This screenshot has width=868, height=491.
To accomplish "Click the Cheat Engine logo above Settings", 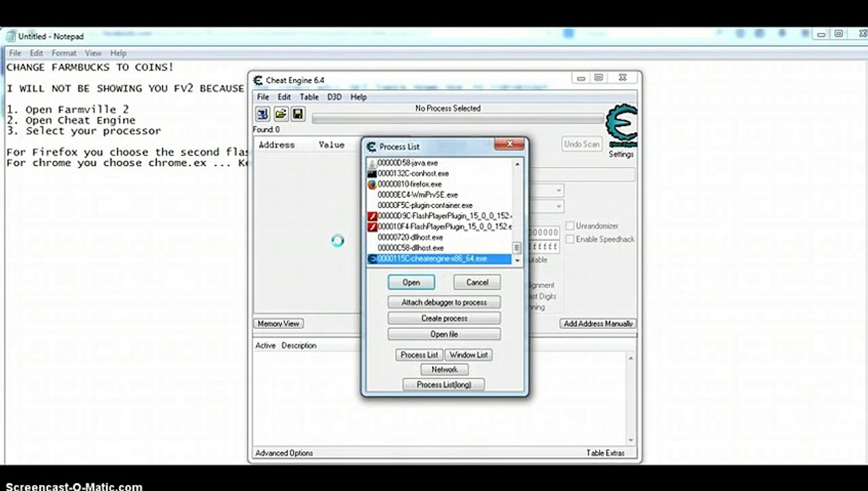I will point(621,126).
